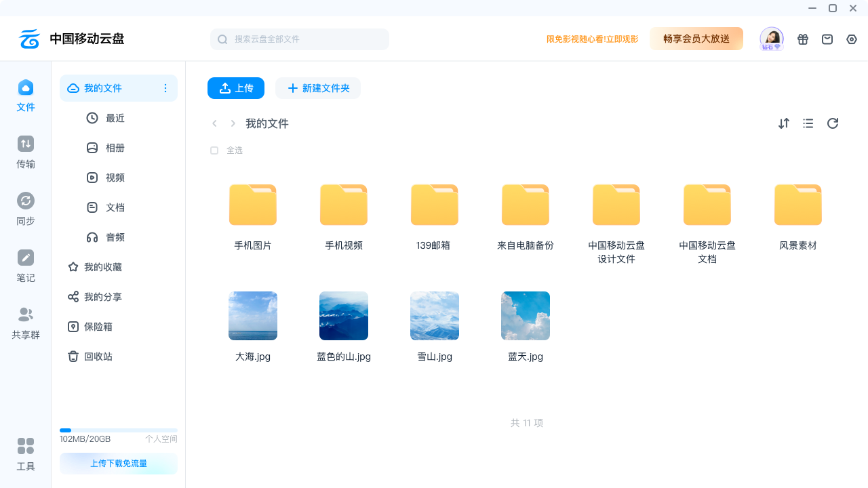Click the 畅享会员大放送 membership banner
This screenshot has width=868, height=488.
(x=696, y=39)
